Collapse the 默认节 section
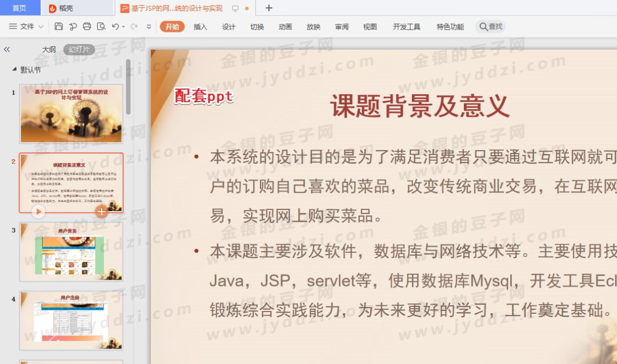Viewport: 617px width, 364px height. (x=14, y=69)
